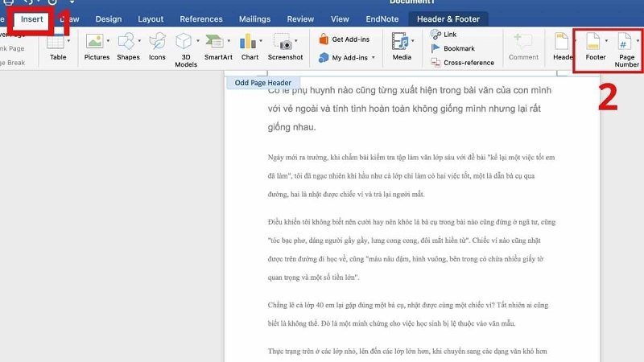The height and width of the screenshot is (362, 644).
Task: Insert a Table
Action: point(58,46)
